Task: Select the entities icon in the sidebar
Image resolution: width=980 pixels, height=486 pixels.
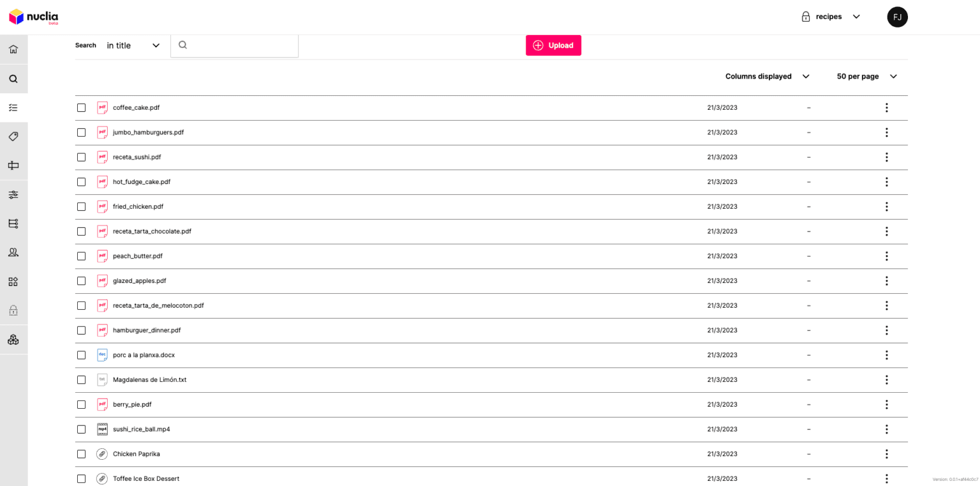Action: tap(13, 165)
